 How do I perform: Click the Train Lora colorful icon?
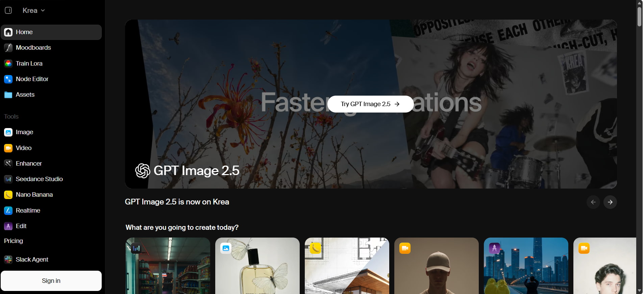click(x=8, y=64)
